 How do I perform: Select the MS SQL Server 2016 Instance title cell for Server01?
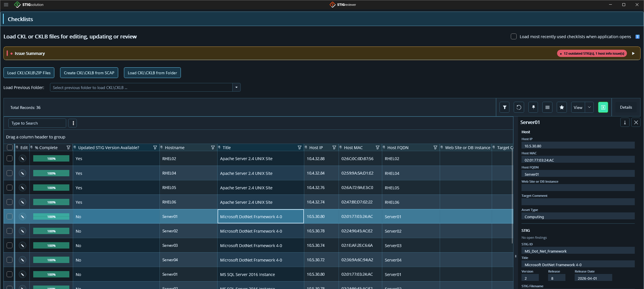click(x=260, y=274)
